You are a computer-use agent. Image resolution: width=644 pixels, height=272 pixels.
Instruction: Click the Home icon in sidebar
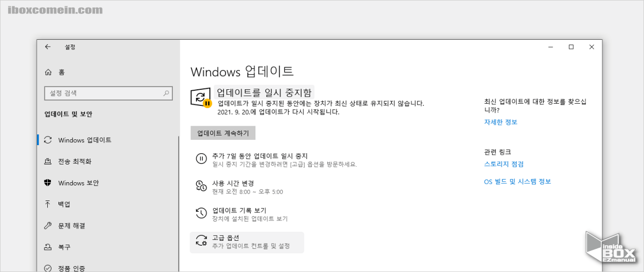coord(48,72)
